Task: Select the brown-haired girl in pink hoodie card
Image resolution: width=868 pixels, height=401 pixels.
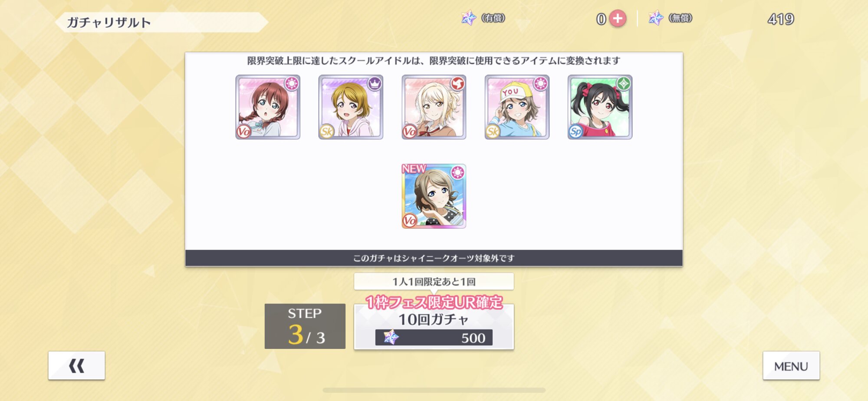Action: coord(351,107)
